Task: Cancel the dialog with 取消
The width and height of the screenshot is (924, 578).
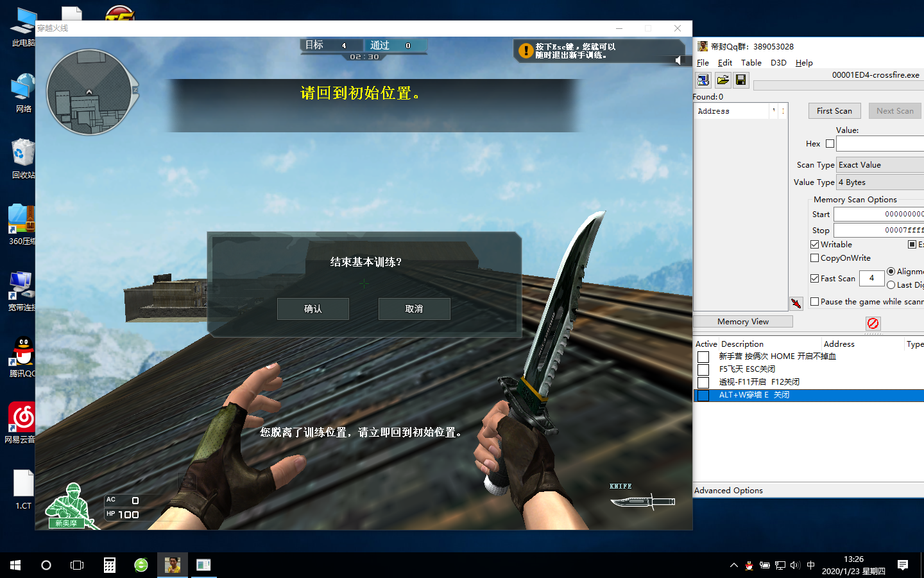Action: pyautogui.click(x=415, y=309)
